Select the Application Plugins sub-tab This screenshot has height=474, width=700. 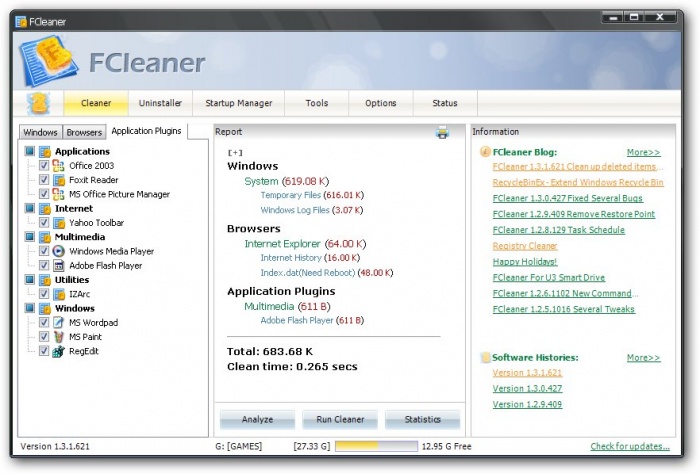pos(146,131)
